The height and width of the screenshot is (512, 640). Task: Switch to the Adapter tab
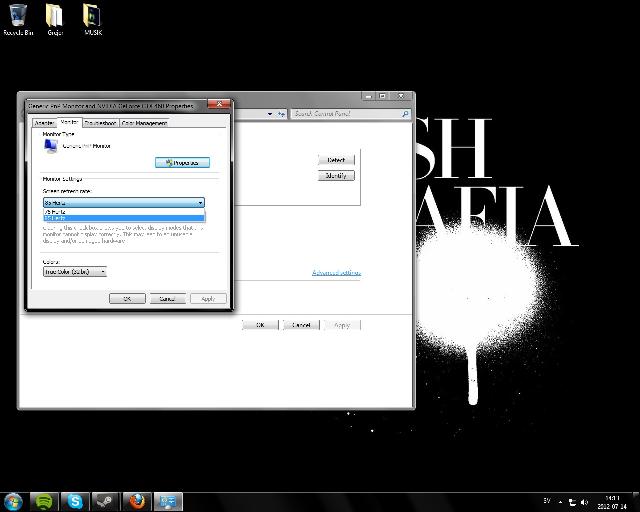coord(44,123)
